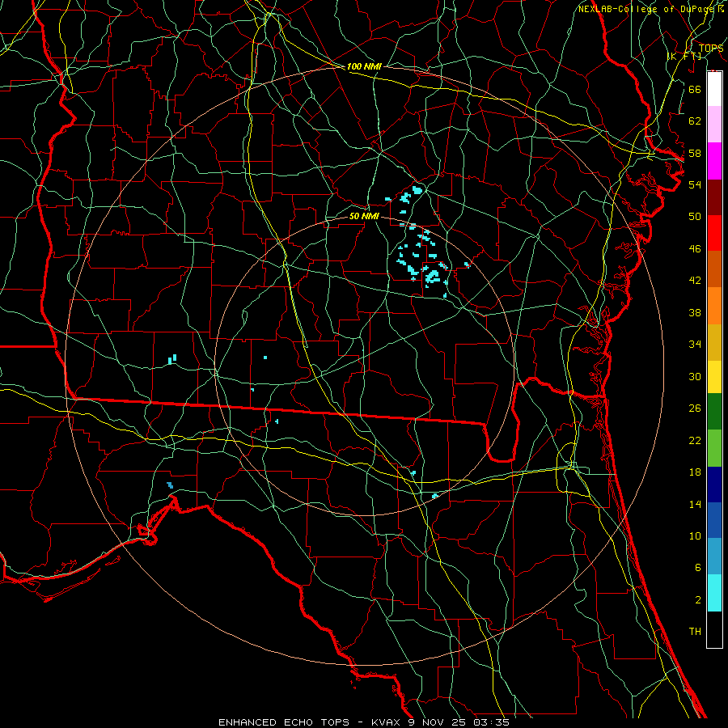The image size is (728, 728).
Task: Click the '58' legend value
Action: pyautogui.click(x=695, y=153)
